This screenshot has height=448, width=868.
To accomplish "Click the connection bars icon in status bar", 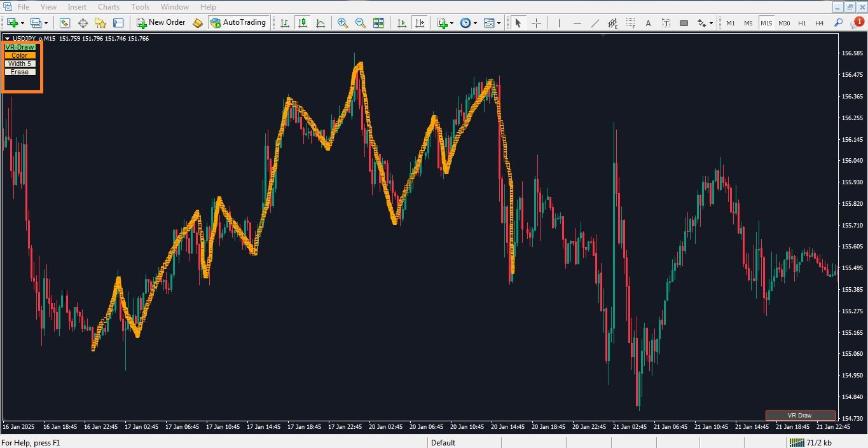I will [x=797, y=442].
